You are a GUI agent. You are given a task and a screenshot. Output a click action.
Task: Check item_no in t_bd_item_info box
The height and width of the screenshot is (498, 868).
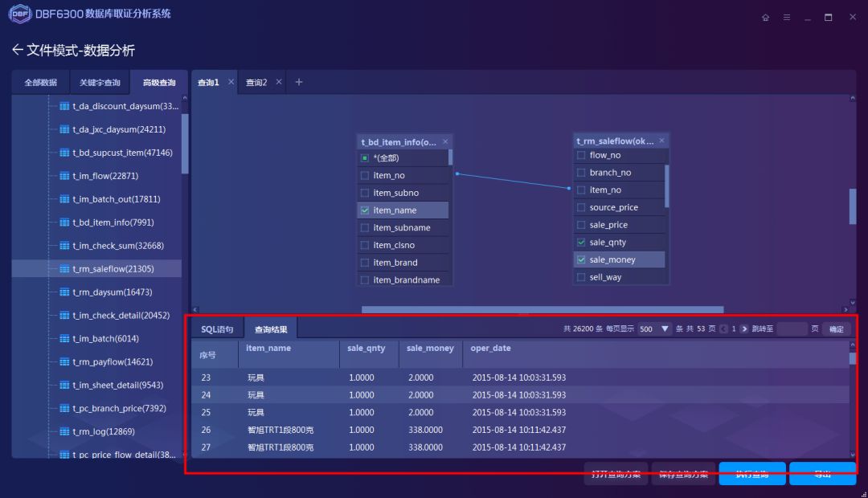[365, 175]
